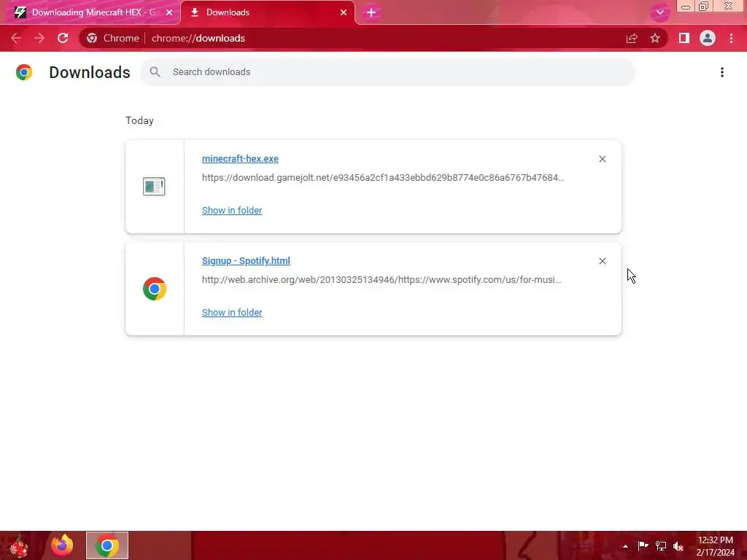
Task: Open the network status tray icon
Action: click(661, 545)
